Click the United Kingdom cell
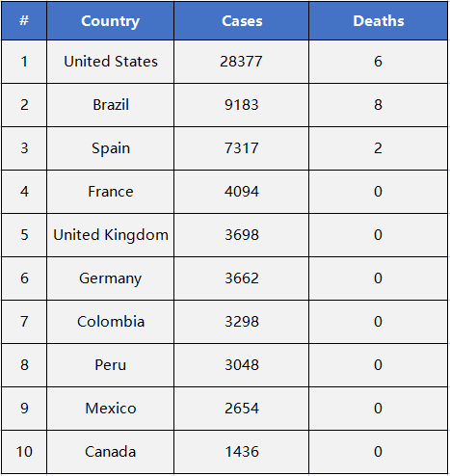This screenshot has height=476, width=450. [110, 235]
